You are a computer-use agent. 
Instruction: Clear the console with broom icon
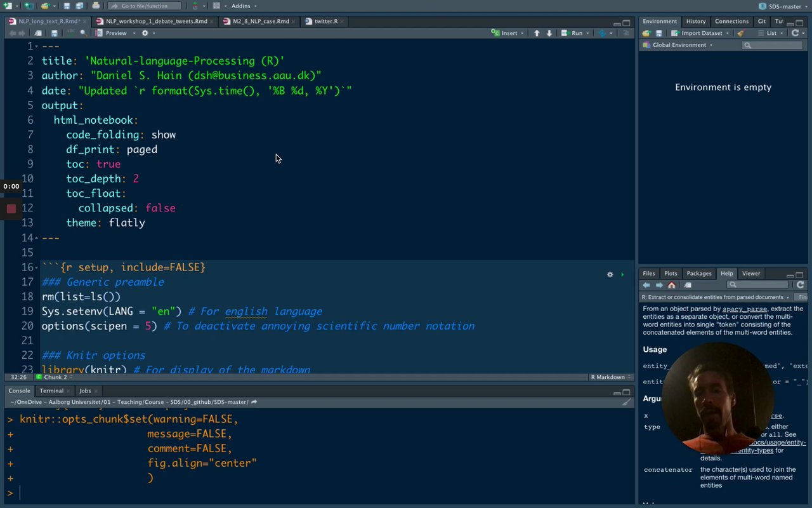[626, 402]
